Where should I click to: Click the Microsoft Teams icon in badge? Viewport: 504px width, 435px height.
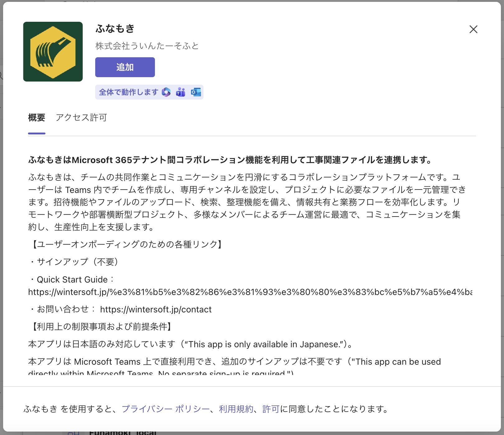pos(180,92)
